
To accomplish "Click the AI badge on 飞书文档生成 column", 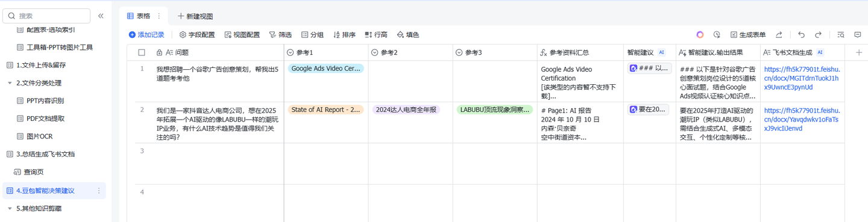I will point(820,52).
